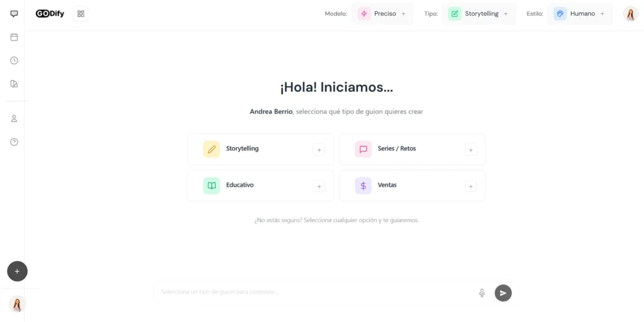Image resolution: width=644 pixels, height=322 pixels.
Task: Open the documents icon in sidebar
Action: (14, 84)
